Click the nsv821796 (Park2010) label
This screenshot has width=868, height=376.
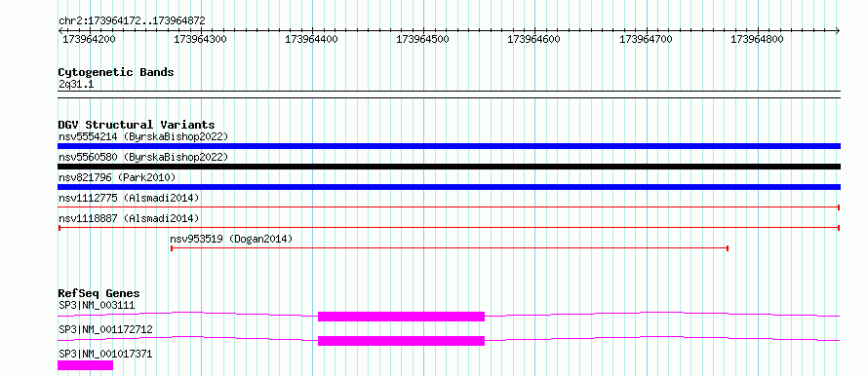[117, 177]
